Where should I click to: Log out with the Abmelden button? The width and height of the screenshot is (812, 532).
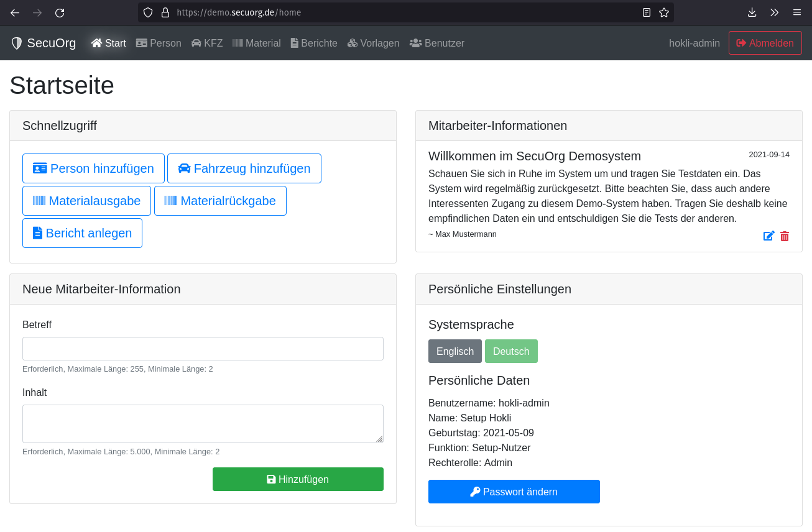tap(765, 43)
